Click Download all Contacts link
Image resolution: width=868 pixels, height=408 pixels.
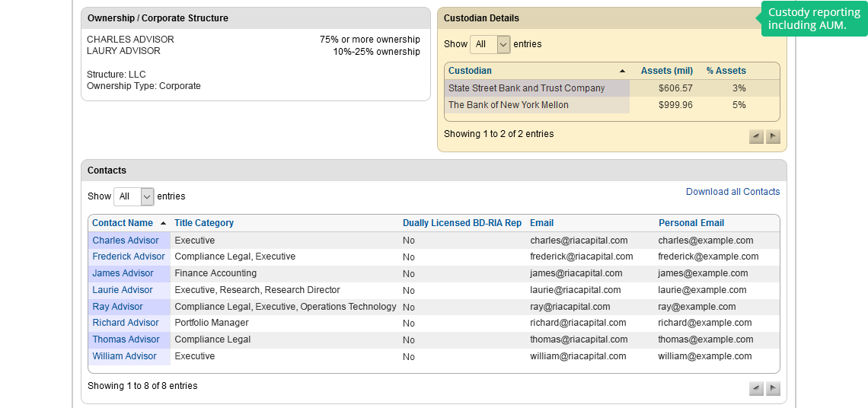click(x=732, y=192)
